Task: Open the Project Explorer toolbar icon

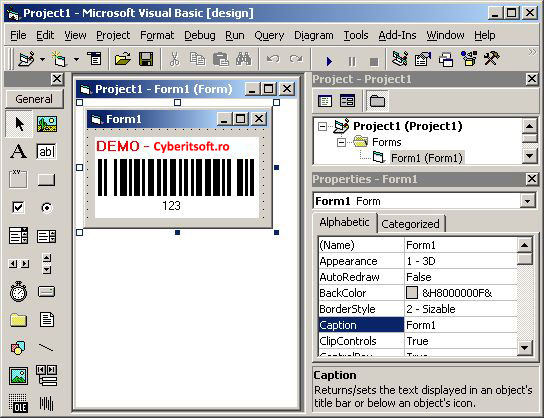Action: pos(400,59)
